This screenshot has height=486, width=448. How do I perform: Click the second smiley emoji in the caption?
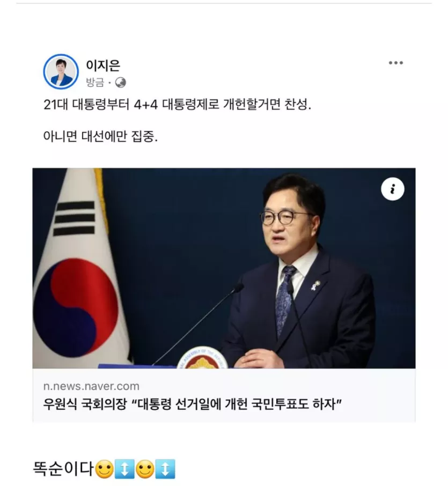pyautogui.click(x=145, y=469)
